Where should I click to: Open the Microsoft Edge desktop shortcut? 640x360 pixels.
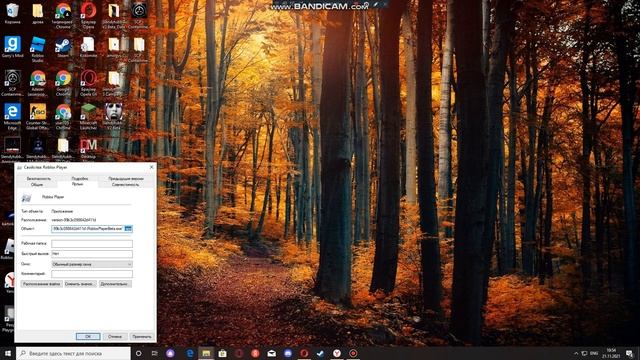tap(12, 116)
